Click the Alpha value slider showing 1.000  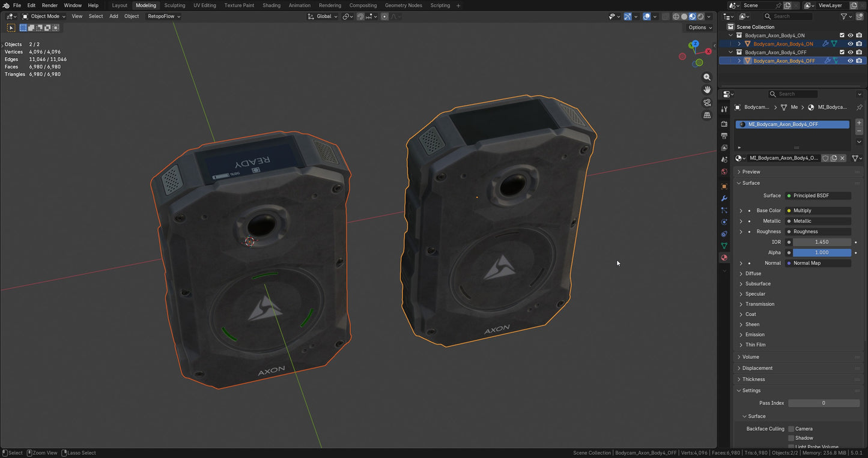coord(821,252)
